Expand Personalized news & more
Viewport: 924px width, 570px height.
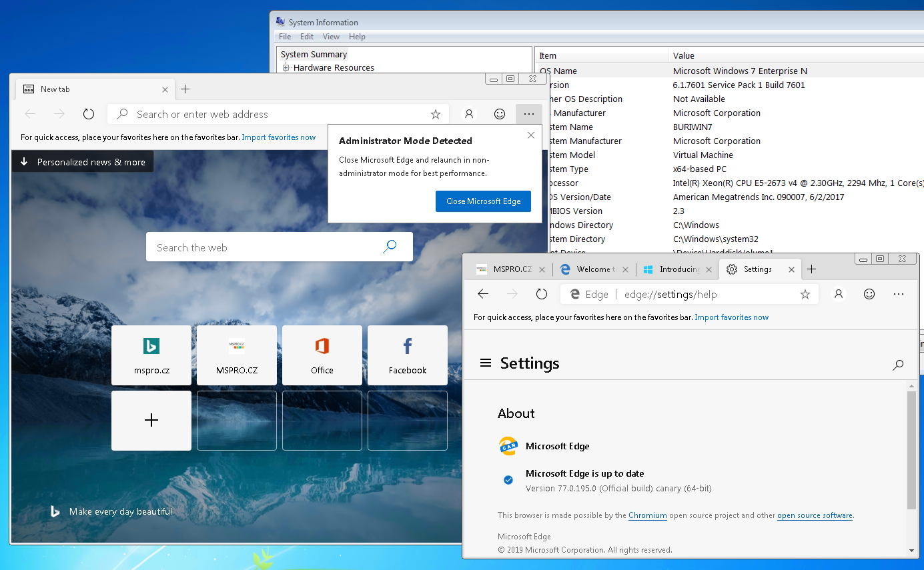pos(83,162)
